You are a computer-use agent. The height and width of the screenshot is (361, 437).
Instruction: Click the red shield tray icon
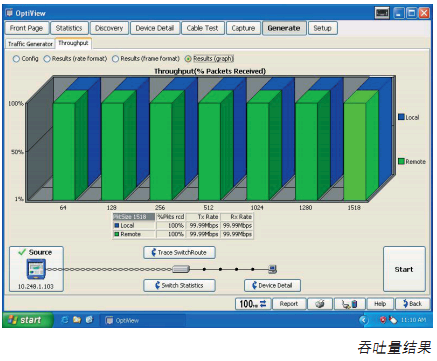point(383,320)
